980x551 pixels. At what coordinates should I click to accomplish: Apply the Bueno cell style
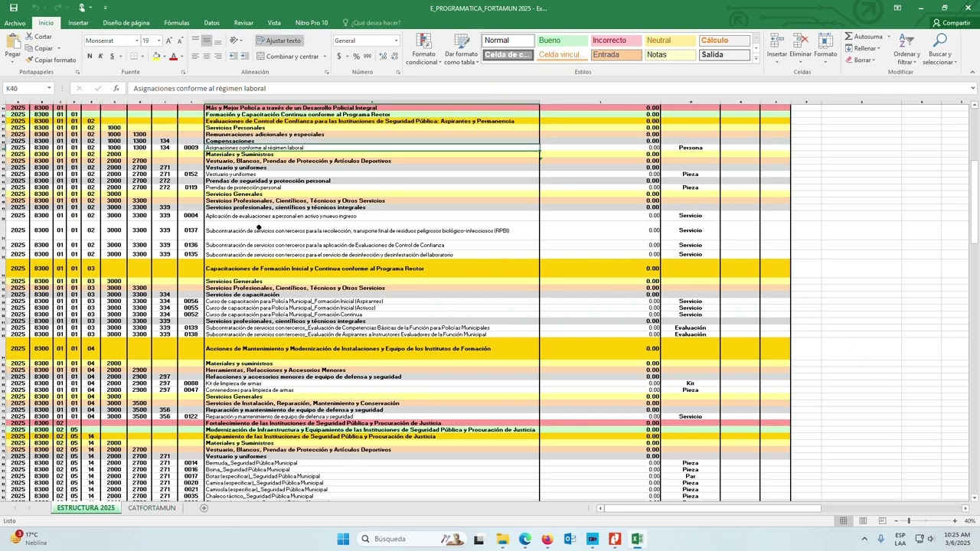tap(560, 41)
